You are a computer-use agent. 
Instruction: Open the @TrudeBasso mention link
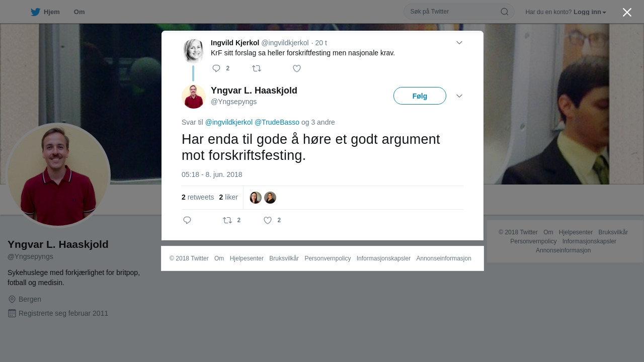(277, 122)
